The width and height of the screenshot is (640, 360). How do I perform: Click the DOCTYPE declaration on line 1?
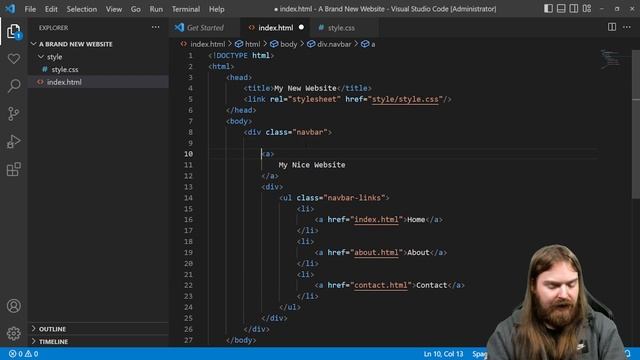(x=241, y=56)
